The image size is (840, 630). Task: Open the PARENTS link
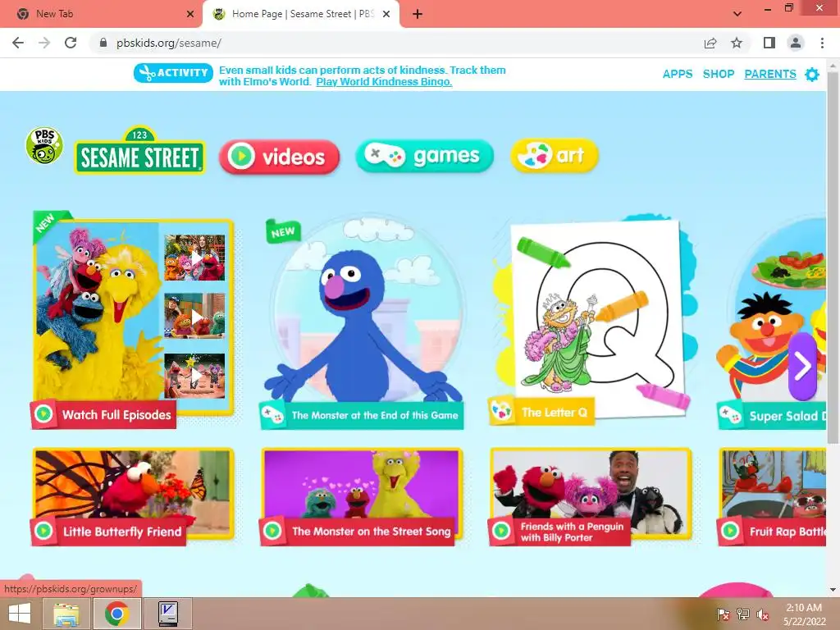[769, 74]
